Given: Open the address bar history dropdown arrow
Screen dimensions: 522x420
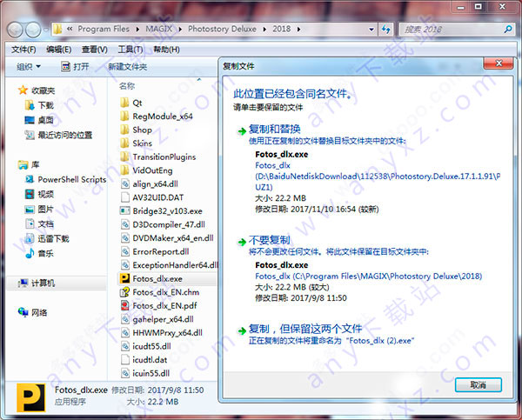Looking at the screenshot, I should click(371, 30).
